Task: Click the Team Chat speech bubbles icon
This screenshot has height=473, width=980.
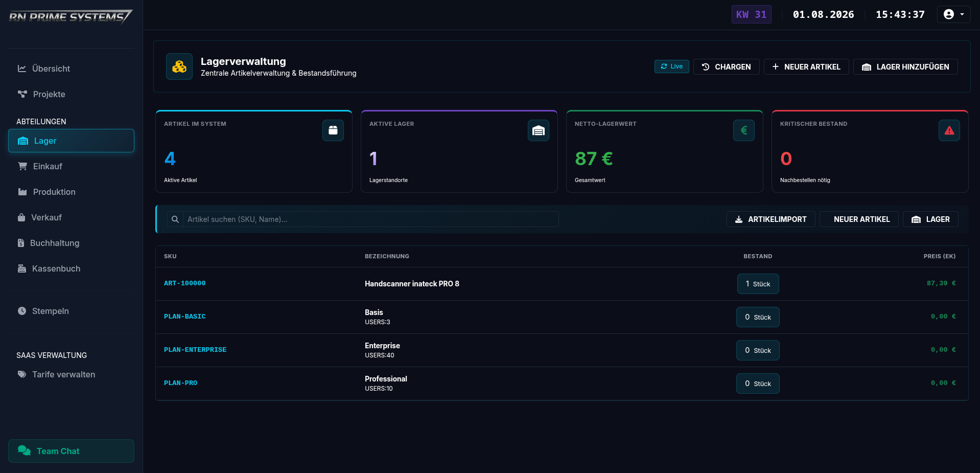Action: [25, 451]
